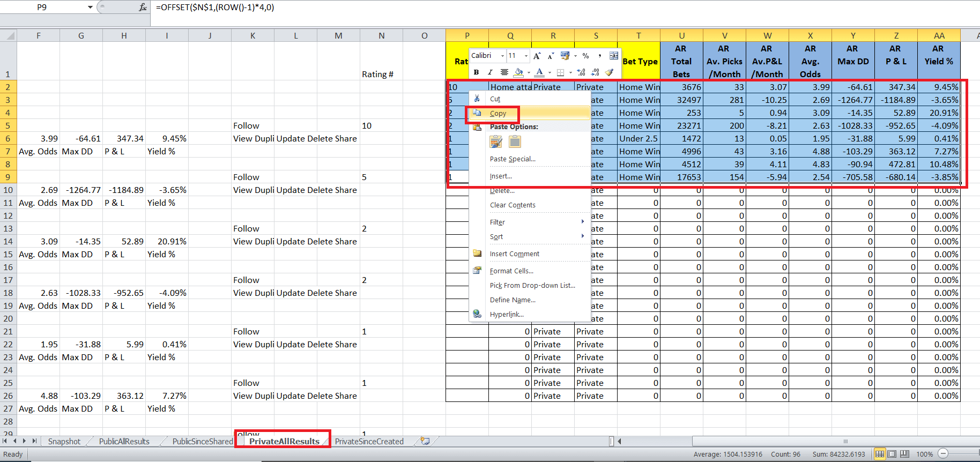Choose Insert Comment menu entry
980x462 pixels.
(x=530, y=254)
